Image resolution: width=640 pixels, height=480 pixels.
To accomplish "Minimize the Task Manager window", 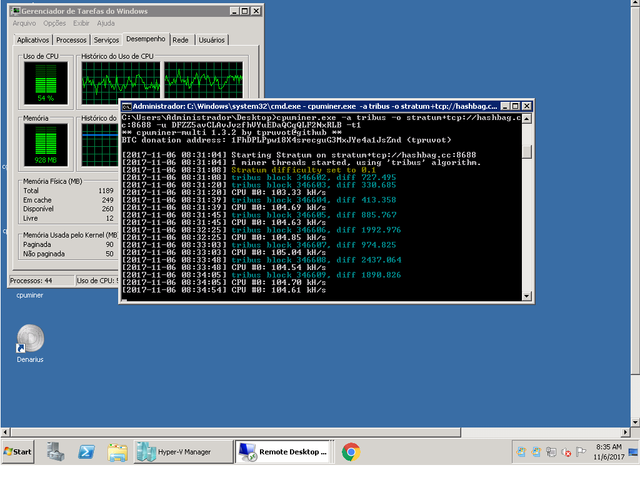I will (234, 11).
